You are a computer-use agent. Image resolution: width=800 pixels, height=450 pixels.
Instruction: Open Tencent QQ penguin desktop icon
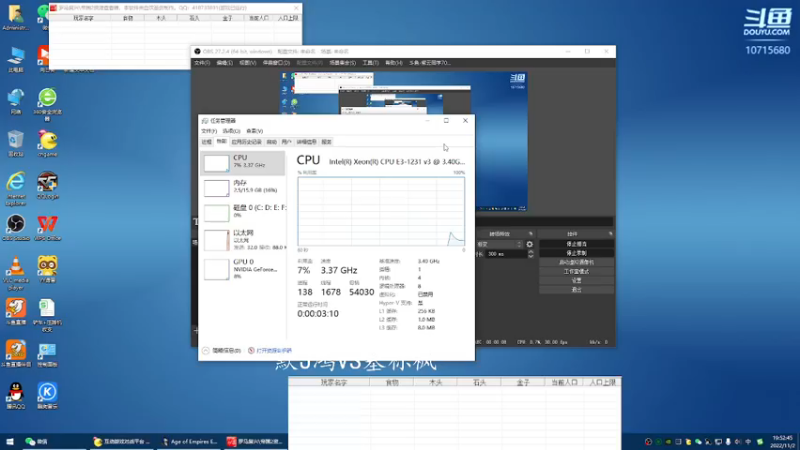click(16, 396)
